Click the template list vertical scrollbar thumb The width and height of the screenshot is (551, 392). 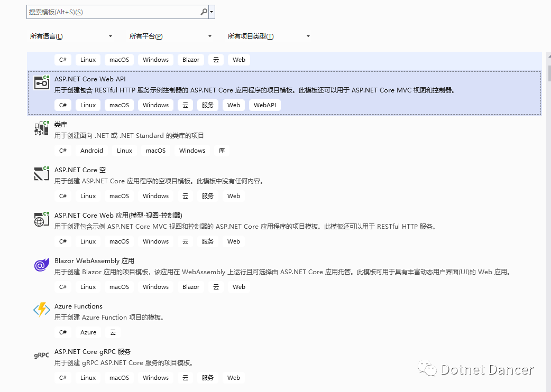[x=549, y=73]
